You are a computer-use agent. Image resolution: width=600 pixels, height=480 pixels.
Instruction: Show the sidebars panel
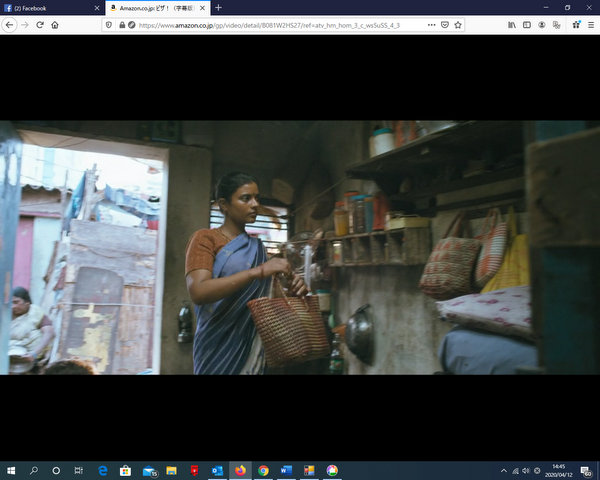tap(527, 25)
